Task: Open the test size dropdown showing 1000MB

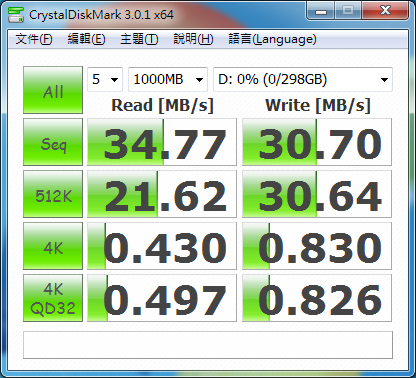Action: pos(168,79)
